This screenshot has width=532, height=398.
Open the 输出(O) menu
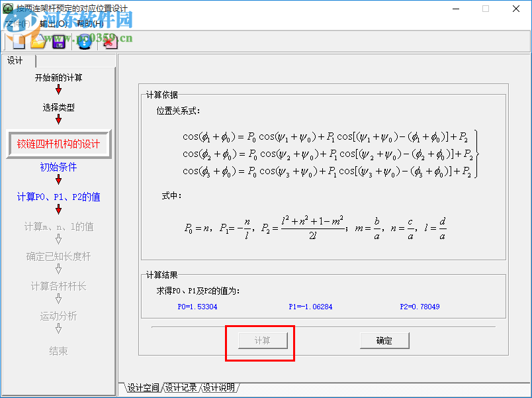(54, 24)
